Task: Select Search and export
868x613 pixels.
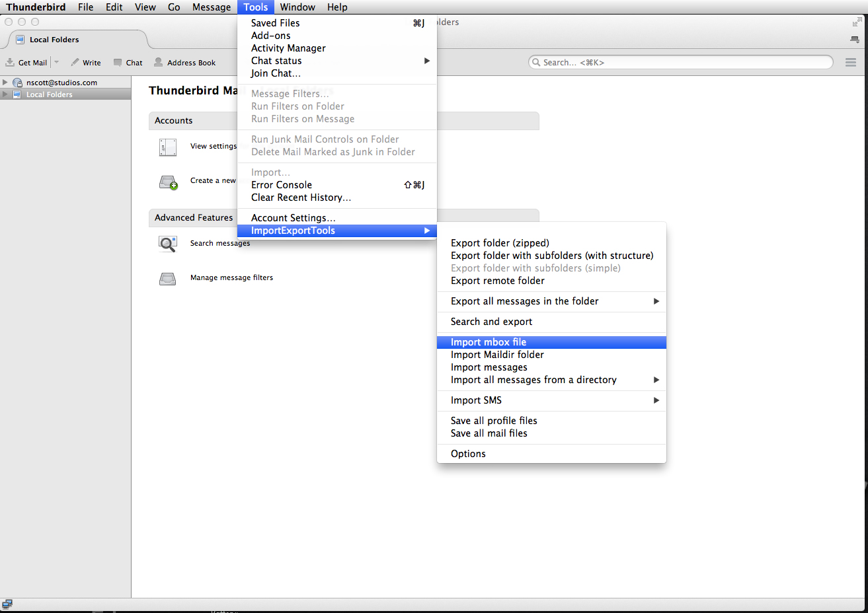Action: point(551,322)
